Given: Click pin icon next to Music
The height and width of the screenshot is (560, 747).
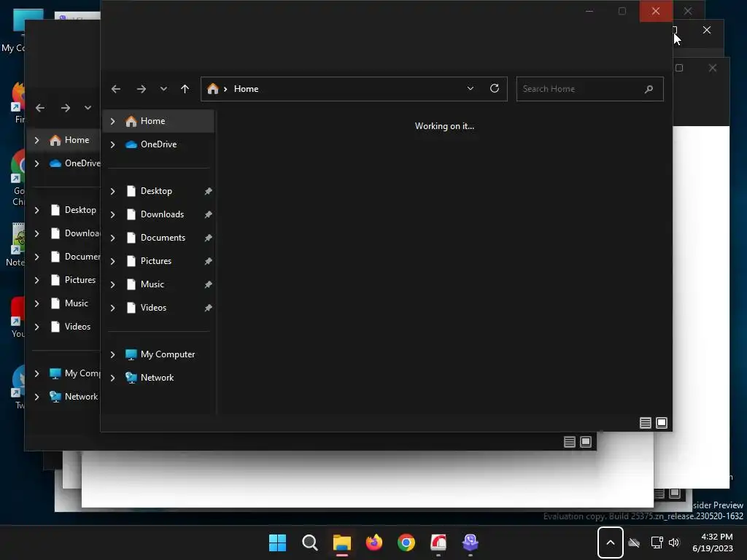Looking at the screenshot, I should 208,285.
